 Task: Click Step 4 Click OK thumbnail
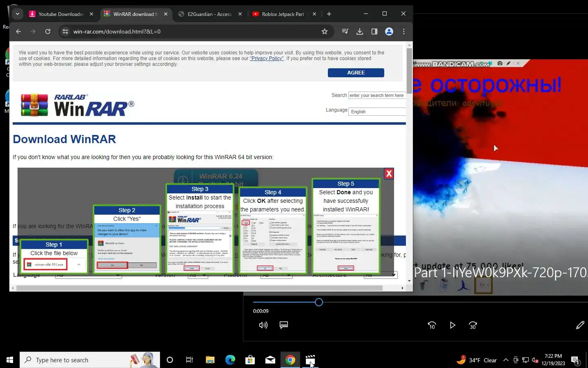pyautogui.click(x=273, y=230)
